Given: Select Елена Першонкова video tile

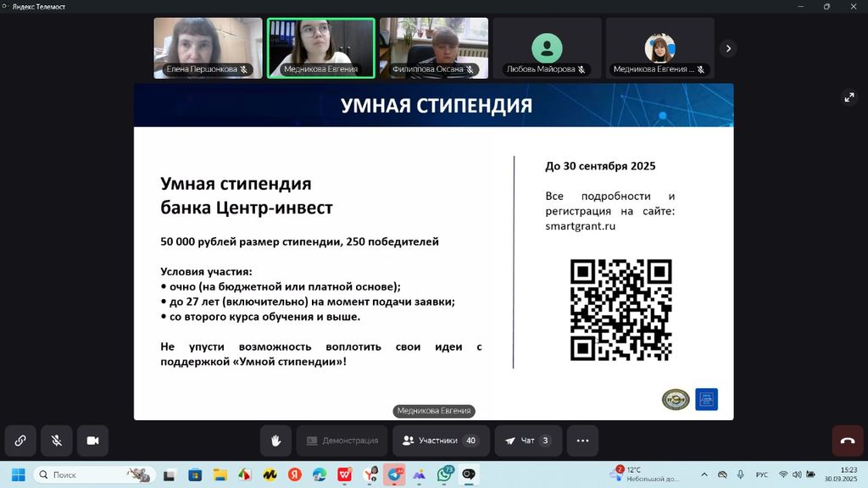Looking at the screenshot, I should pyautogui.click(x=208, y=48).
